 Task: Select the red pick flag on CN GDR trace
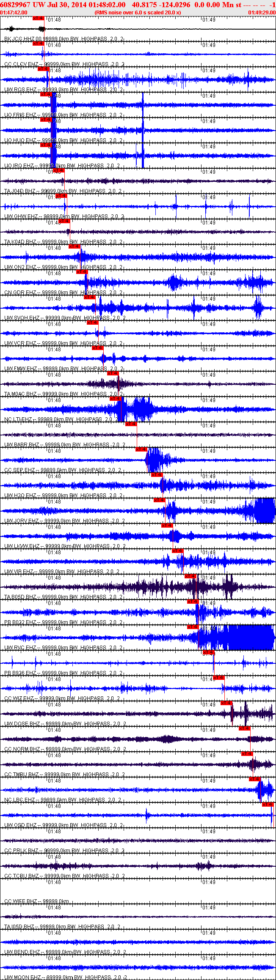pos(81,272)
